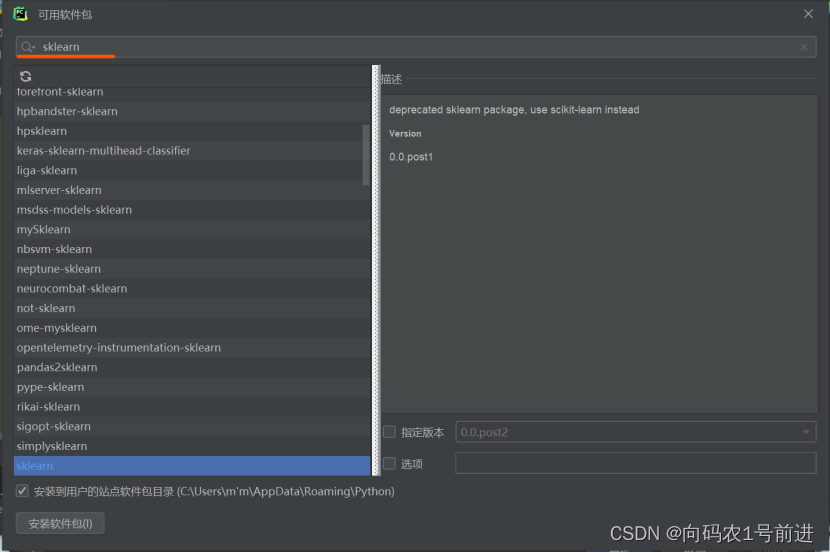Screen dimensions: 830x553
Task: Select nbsvm-sklearn package
Action: pyautogui.click(x=192, y=249)
